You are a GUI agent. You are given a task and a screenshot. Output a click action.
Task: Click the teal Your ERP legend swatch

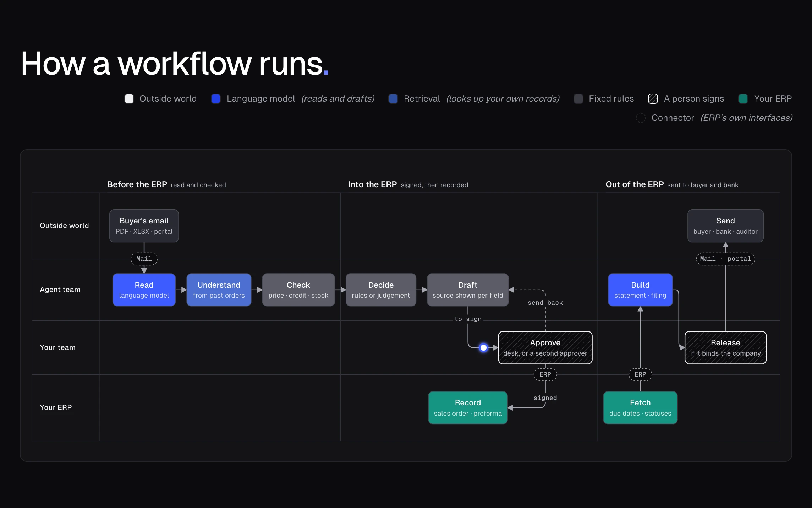(743, 99)
